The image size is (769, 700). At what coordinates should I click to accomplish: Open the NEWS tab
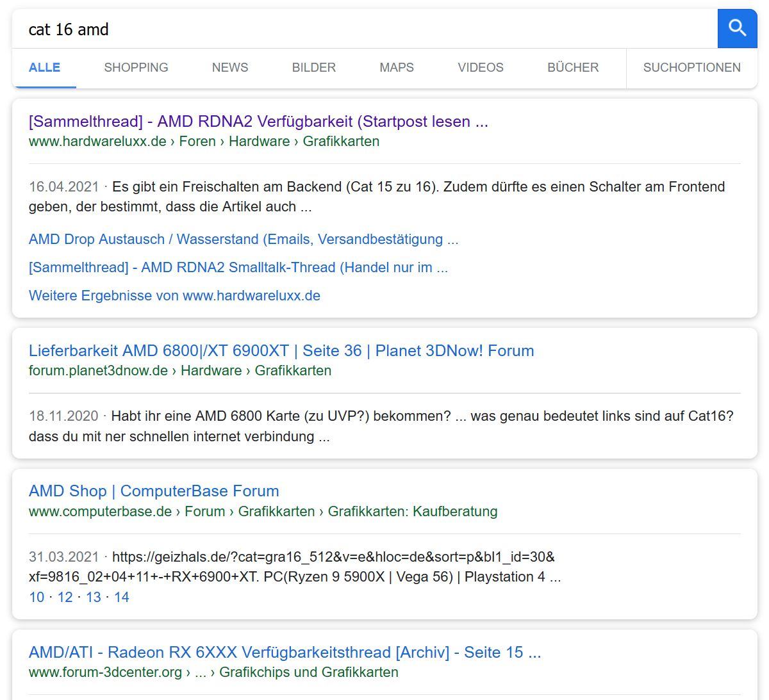230,68
